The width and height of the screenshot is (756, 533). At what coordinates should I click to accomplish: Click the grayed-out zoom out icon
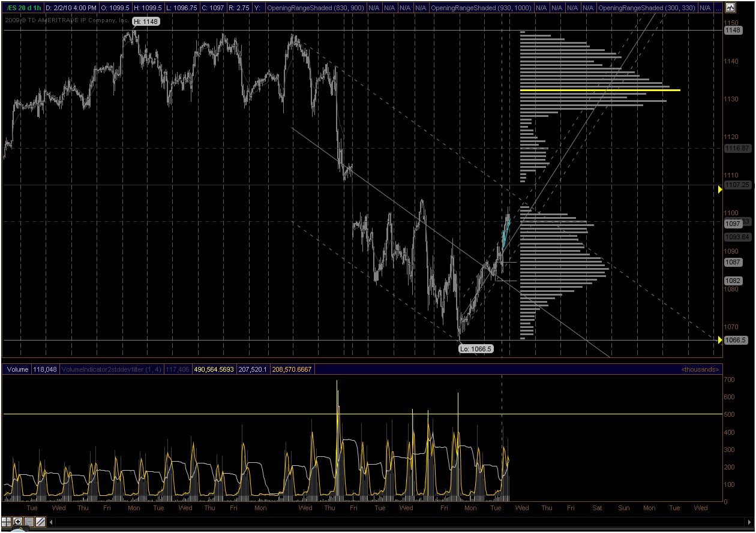pyautogui.click(x=29, y=522)
